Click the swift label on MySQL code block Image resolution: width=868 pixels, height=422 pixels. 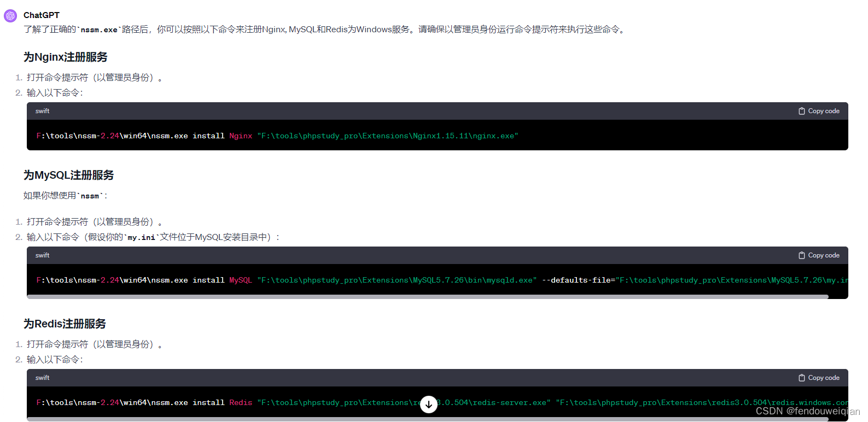coord(42,255)
